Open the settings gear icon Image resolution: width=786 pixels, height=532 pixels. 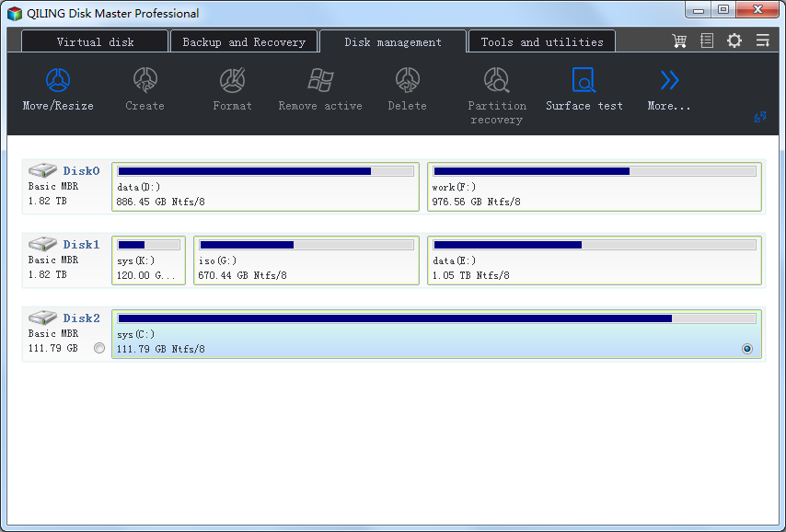[734, 40]
